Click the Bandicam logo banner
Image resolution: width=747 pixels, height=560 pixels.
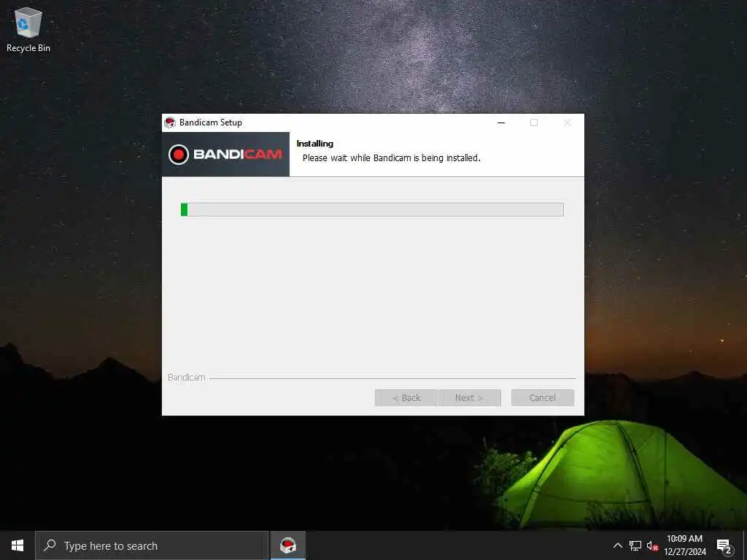(x=226, y=155)
